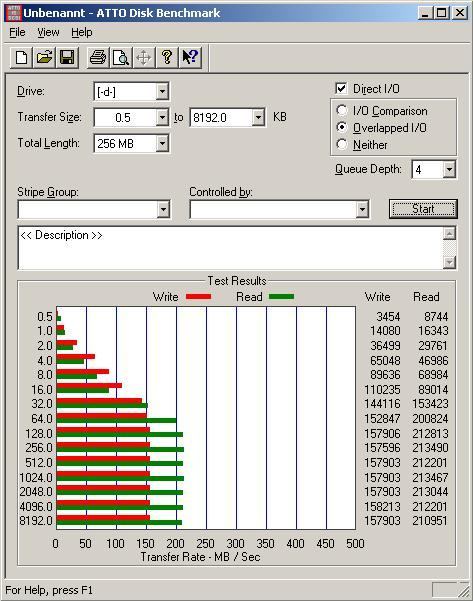The image size is (473, 601).
Task: Click the read value 29761
Action: (x=433, y=346)
